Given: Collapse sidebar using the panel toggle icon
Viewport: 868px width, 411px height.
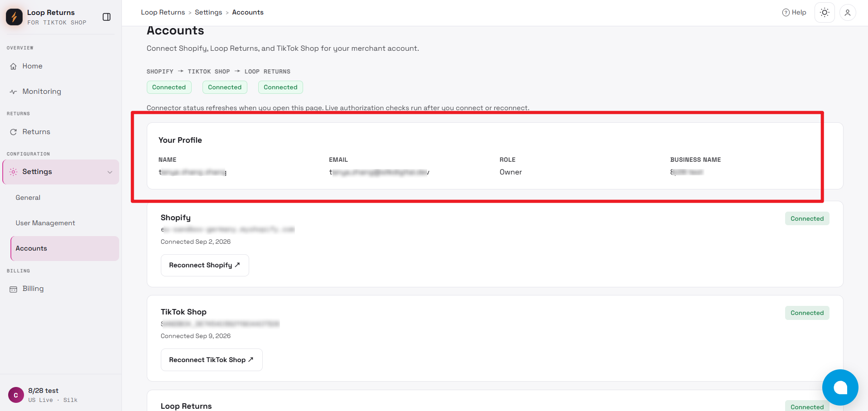Looking at the screenshot, I should click(x=106, y=17).
